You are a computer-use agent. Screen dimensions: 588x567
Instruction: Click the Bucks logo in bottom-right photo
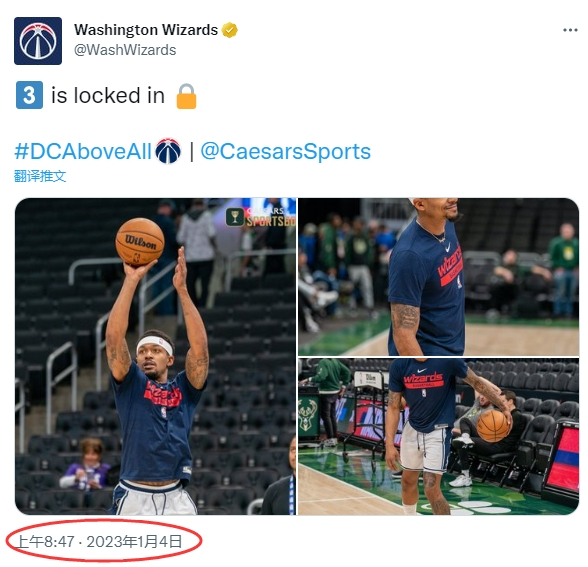coord(307,415)
